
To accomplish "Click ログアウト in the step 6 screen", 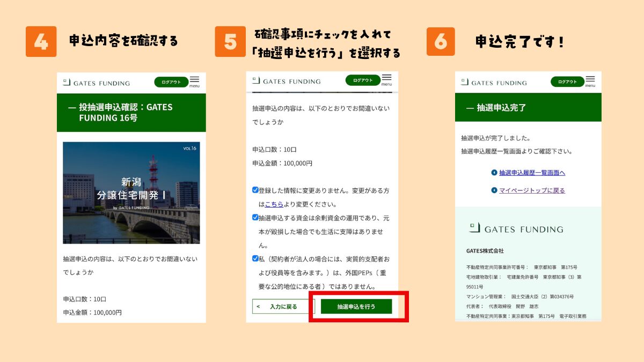I will (567, 82).
